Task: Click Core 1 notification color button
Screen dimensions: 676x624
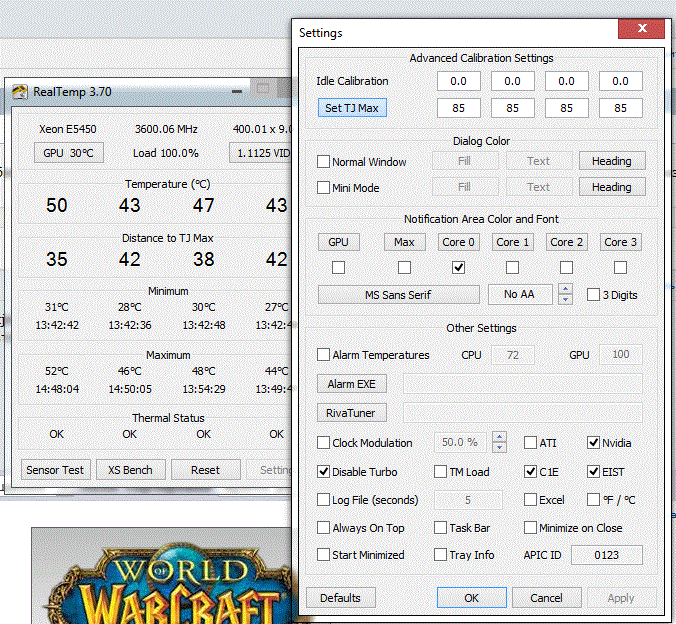Action: click(513, 242)
